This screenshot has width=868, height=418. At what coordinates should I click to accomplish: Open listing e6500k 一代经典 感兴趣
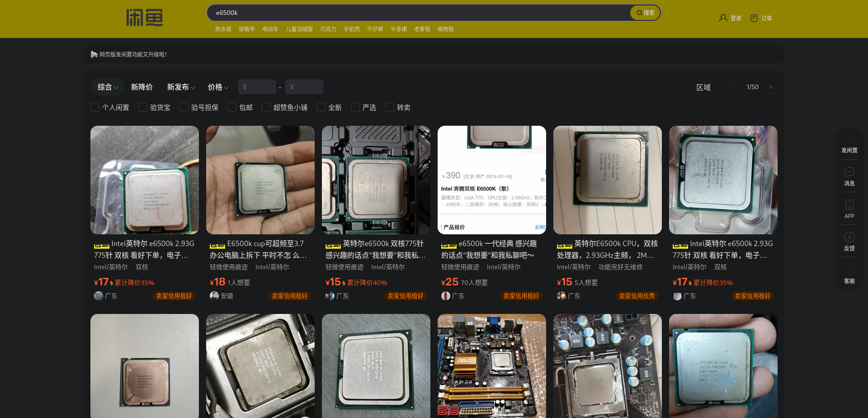point(489,249)
